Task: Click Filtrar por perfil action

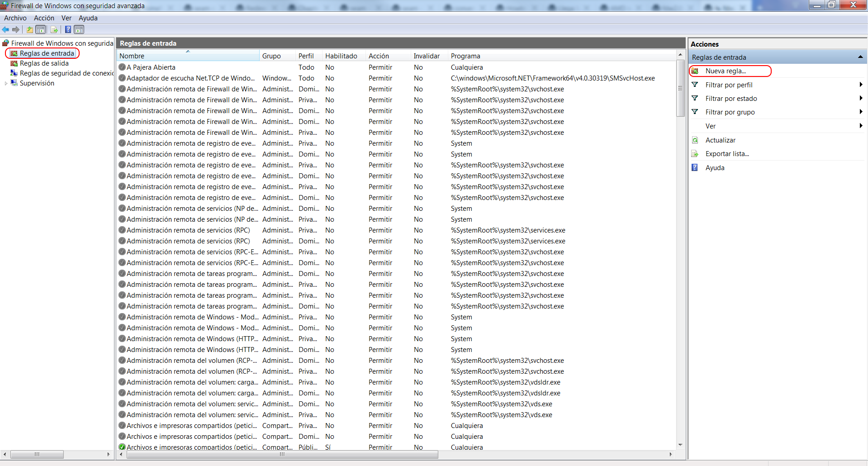Action: [x=729, y=85]
